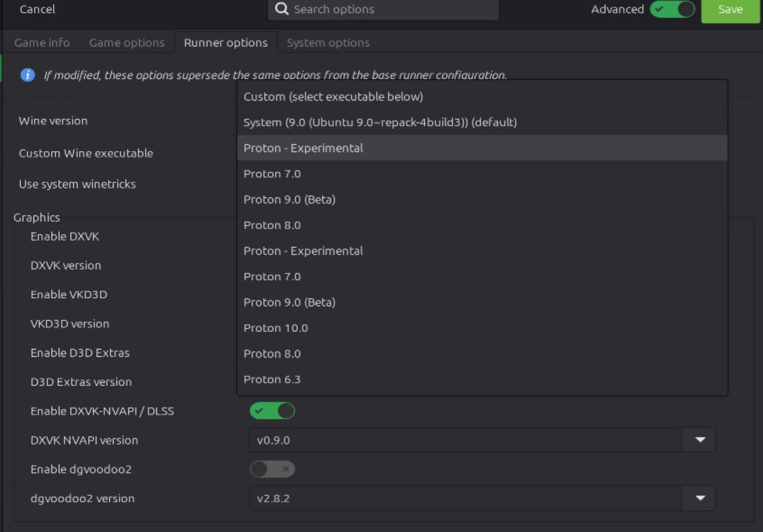Click the Wine version label
Image resolution: width=763 pixels, height=532 pixels.
click(x=53, y=121)
